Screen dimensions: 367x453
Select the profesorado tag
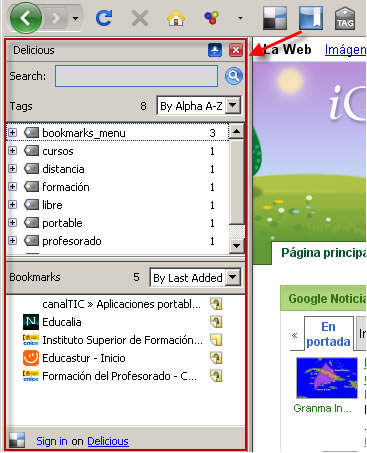click(x=72, y=241)
